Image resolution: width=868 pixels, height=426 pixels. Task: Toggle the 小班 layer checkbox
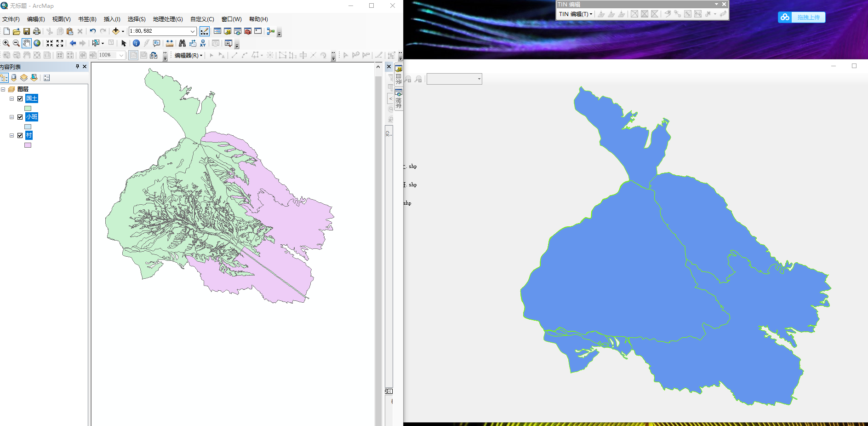click(x=20, y=117)
